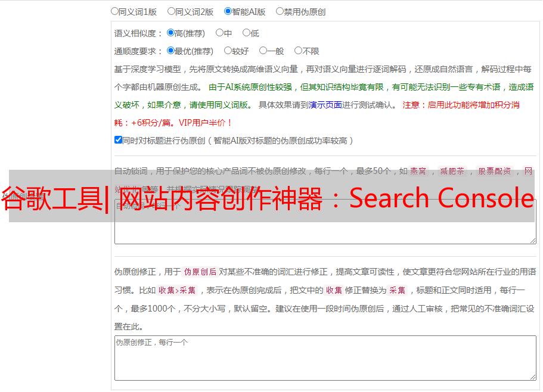
Task: Grab the 伪原创修正 textarea resize handle
Action: point(533,377)
